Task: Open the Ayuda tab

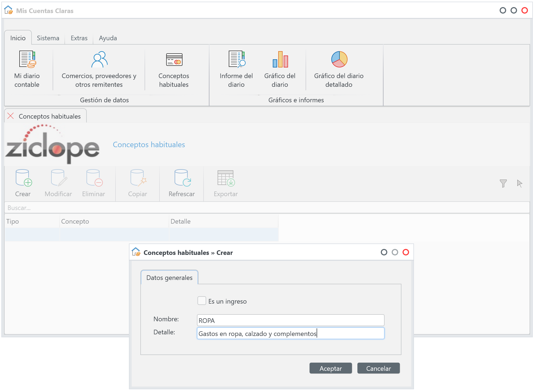Action: 108,38
